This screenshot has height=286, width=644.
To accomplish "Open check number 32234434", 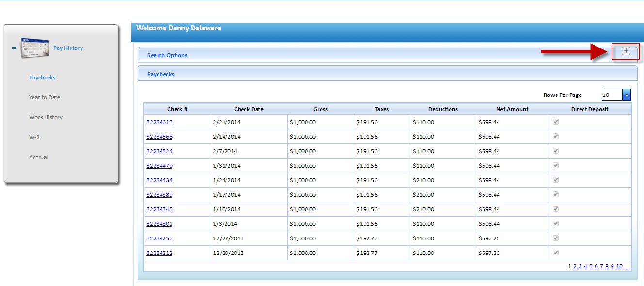I will pos(160,180).
